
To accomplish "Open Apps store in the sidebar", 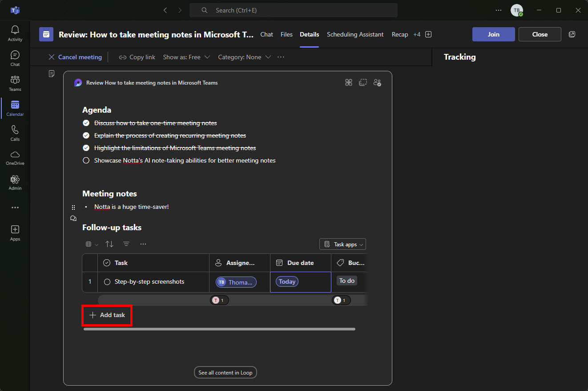I will pyautogui.click(x=15, y=233).
